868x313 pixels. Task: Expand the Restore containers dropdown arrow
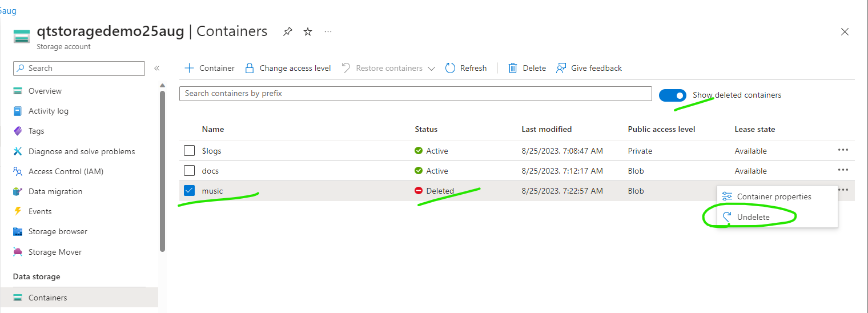click(431, 69)
